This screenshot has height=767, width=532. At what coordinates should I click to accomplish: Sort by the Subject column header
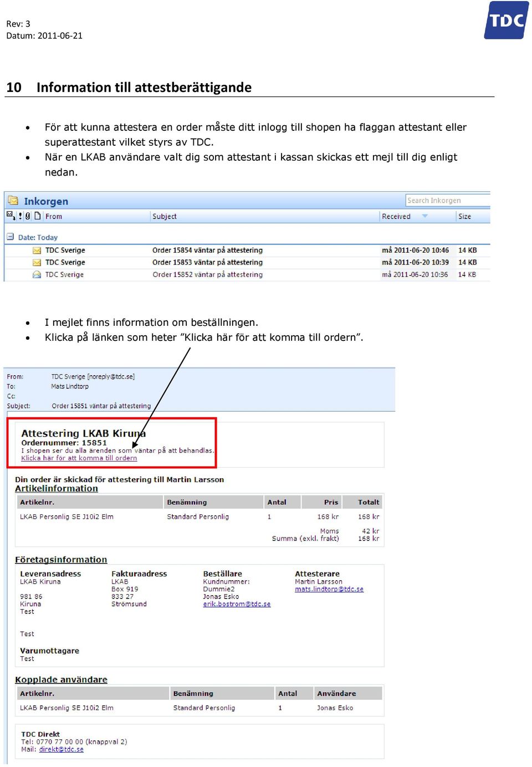tap(165, 217)
